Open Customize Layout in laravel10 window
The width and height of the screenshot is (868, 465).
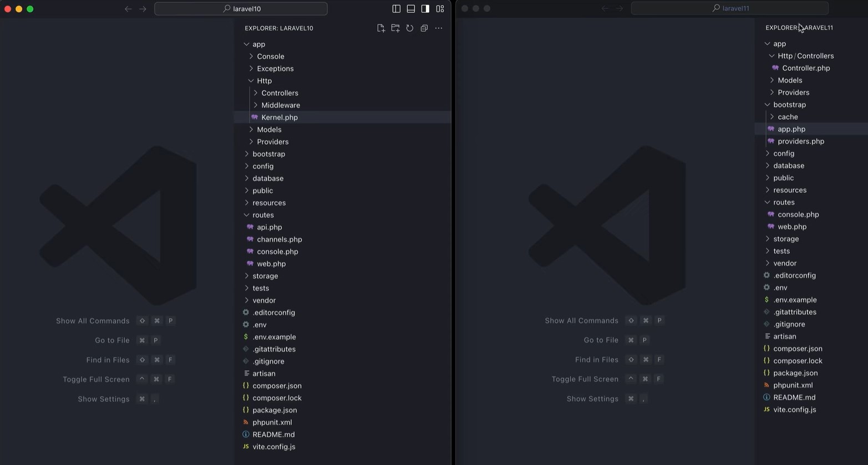point(440,9)
